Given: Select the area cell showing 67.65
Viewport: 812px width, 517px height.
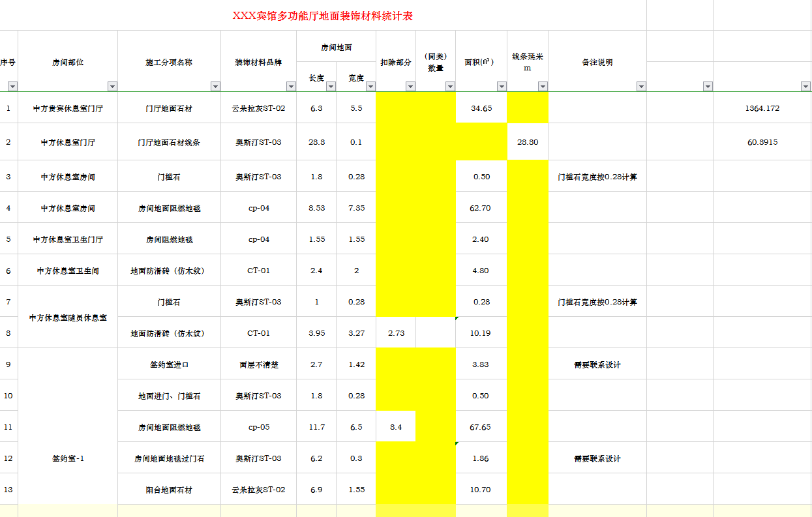Looking at the screenshot, I should (x=481, y=427).
